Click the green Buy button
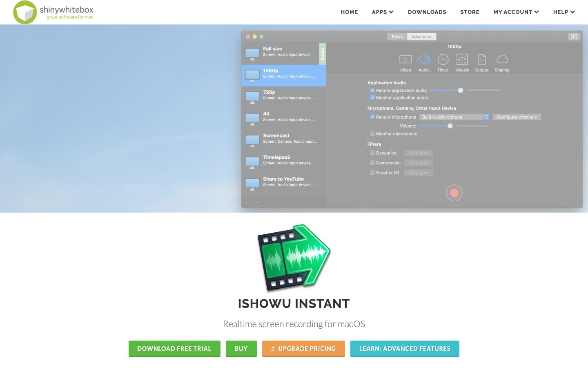The height and width of the screenshot is (368, 588). (241, 349)
